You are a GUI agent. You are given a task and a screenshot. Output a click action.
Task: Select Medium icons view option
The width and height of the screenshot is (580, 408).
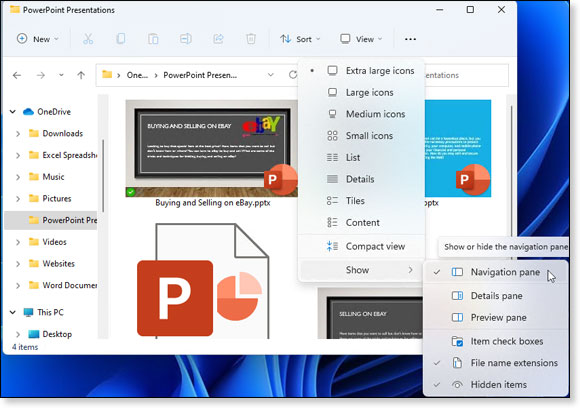click(361, 114)
